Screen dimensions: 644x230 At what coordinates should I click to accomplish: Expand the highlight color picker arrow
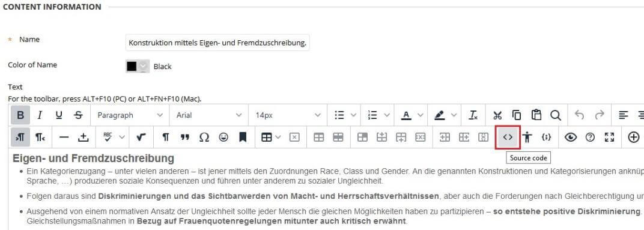[454, 115]
